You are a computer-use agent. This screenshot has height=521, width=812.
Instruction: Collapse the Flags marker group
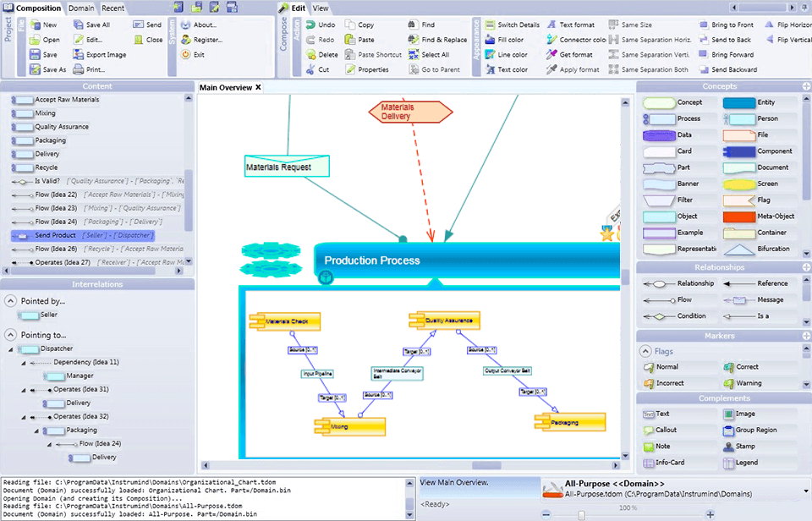(x=647, y=351)
